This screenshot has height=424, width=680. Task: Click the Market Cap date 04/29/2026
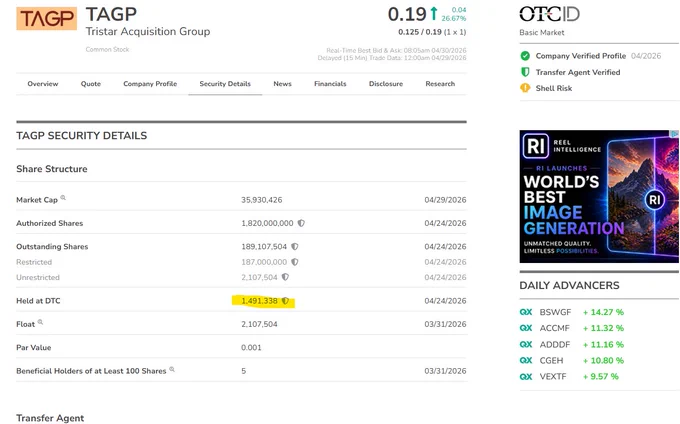tap(445, 200)
